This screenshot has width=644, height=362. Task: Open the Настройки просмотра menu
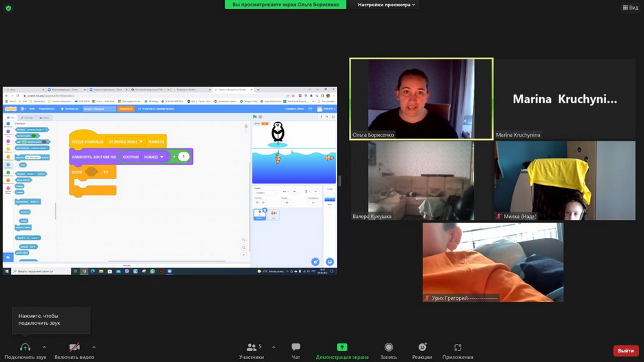click(386, 5)
